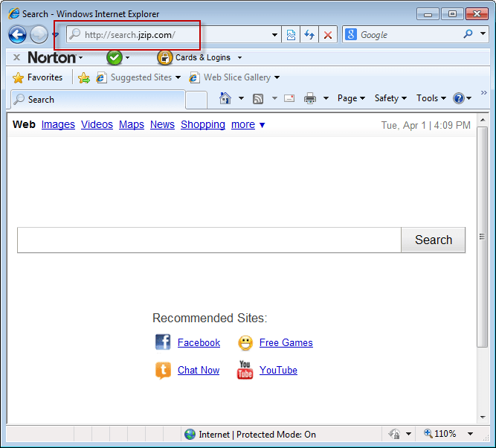The width and height of the screenshot is (496, 448).
Task: Open the Shopping link
Action: point(203,124)
